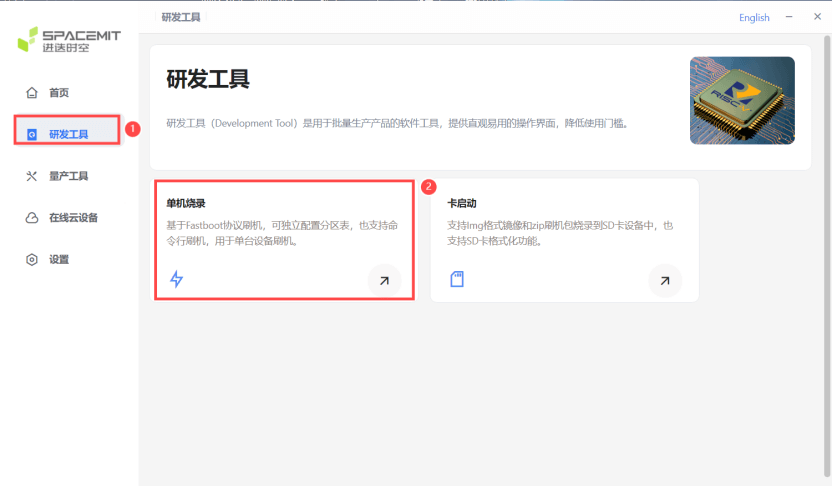The width and height of the screenshot is (832, 486).
Task: Minimize the application window
Action: (x=789, y=17)
